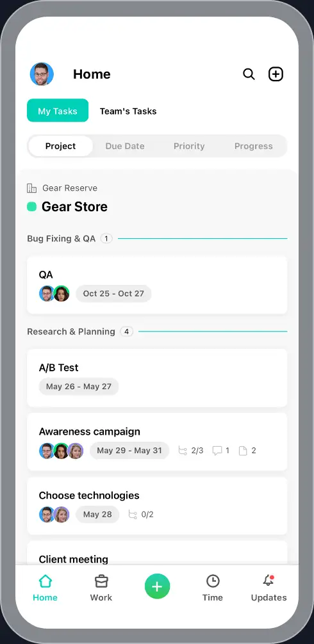
Task: Open the comments icon on Awareness campaign
Action: [x=217, y=451]
